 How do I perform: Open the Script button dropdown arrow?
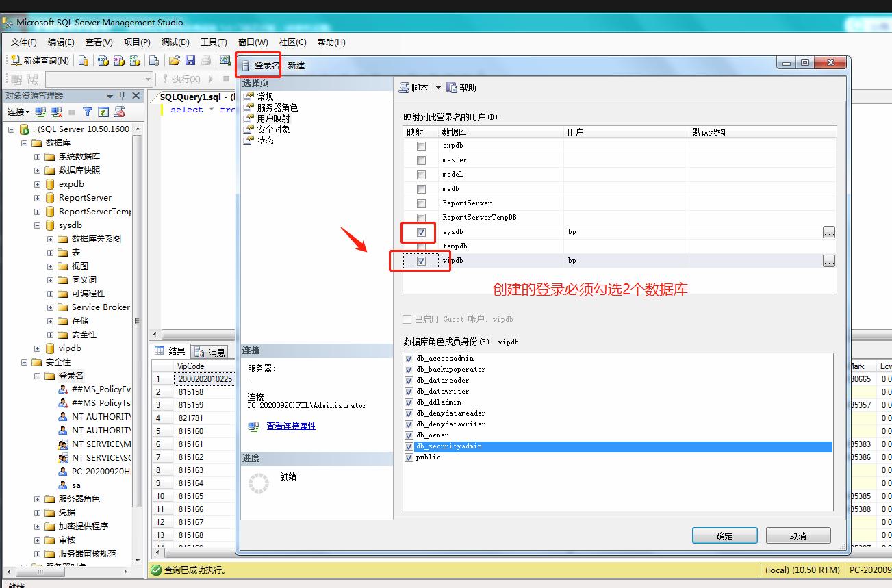[438, 88]
